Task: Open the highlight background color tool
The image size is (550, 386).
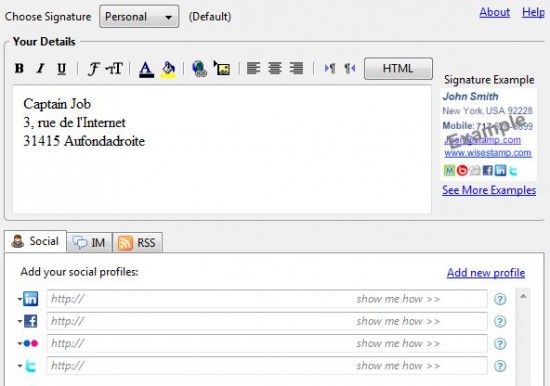Action: click(168, 69)
